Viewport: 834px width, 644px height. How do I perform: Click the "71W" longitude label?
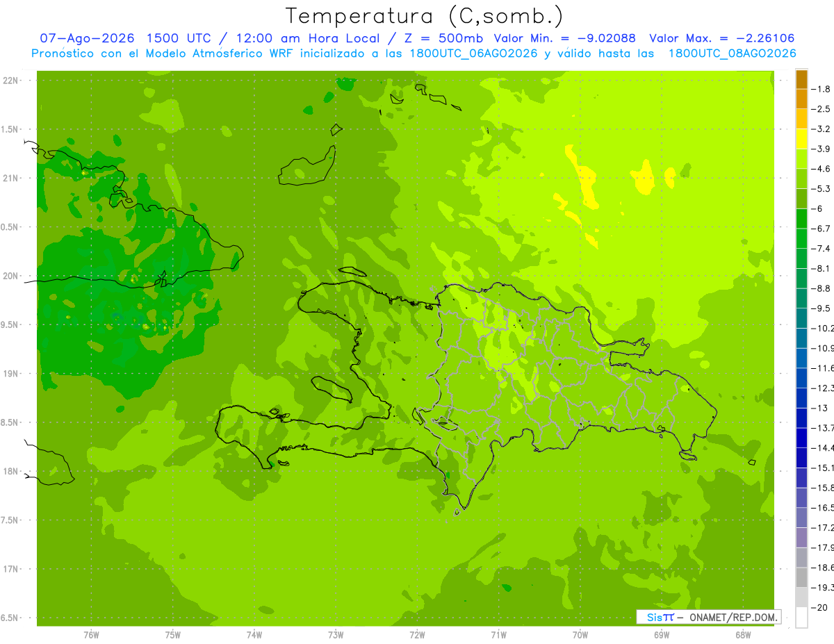pyautogui.click(x=498, y=634)
